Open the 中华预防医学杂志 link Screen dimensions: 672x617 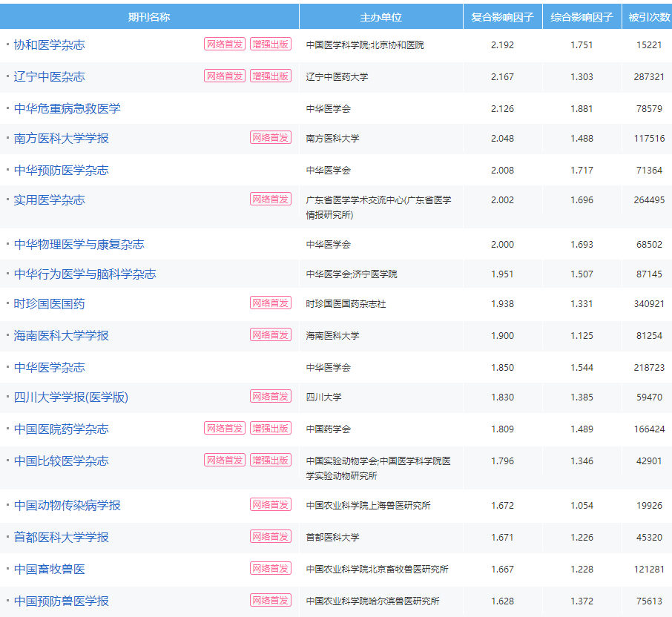pos(61,170)
